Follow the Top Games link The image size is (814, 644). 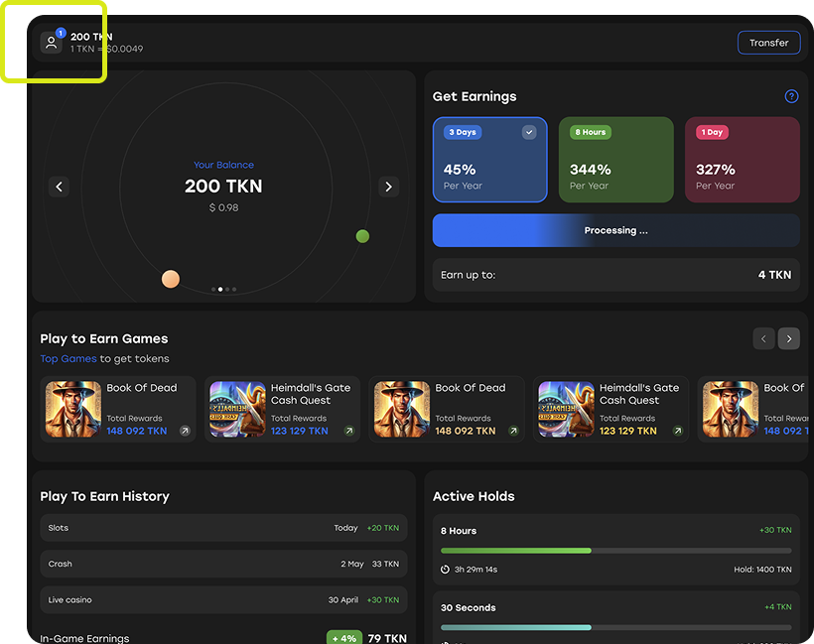pos(68,358)
